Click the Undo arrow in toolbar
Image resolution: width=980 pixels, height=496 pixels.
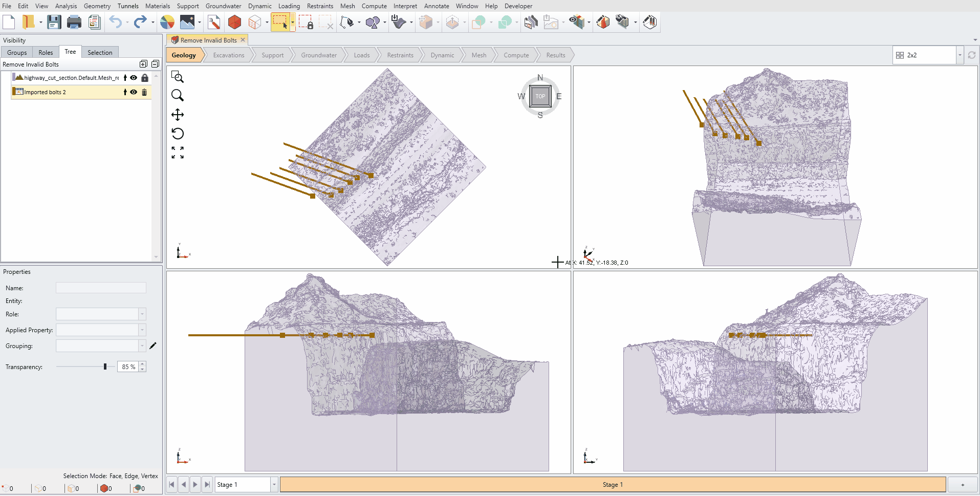pos(116,22)
